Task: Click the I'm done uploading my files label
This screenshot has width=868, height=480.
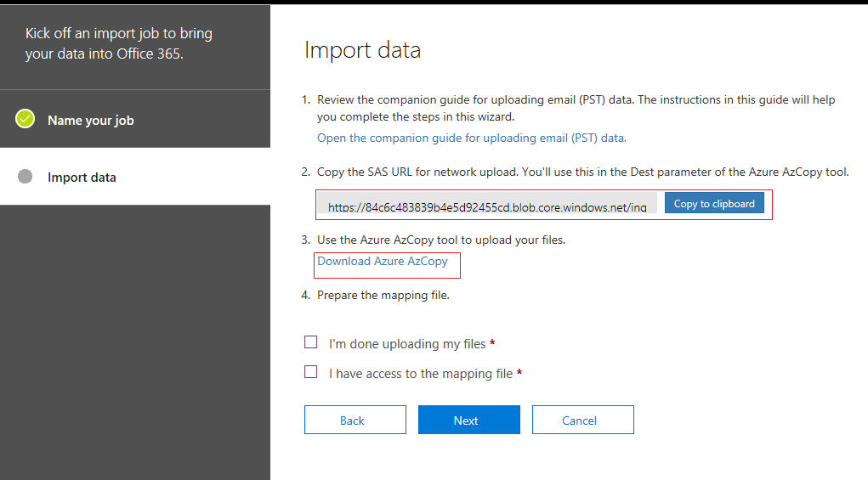Action: point(407,344)
